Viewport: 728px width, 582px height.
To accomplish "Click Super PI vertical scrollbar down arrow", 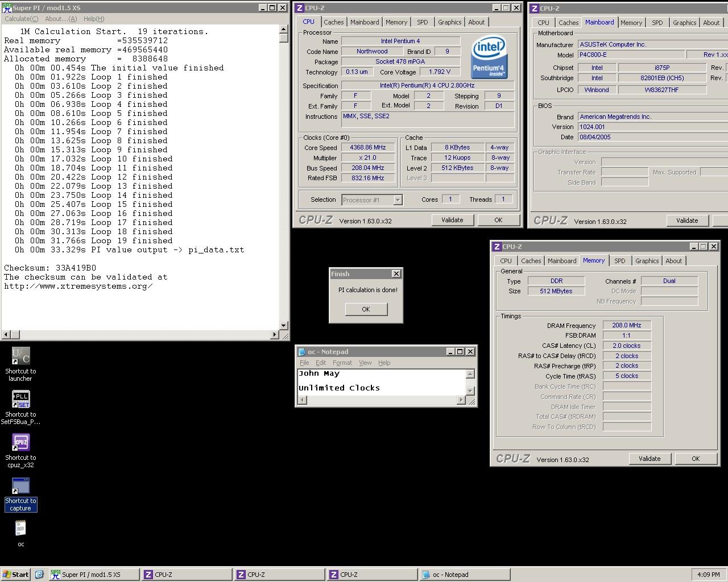I will click(284, 326).
